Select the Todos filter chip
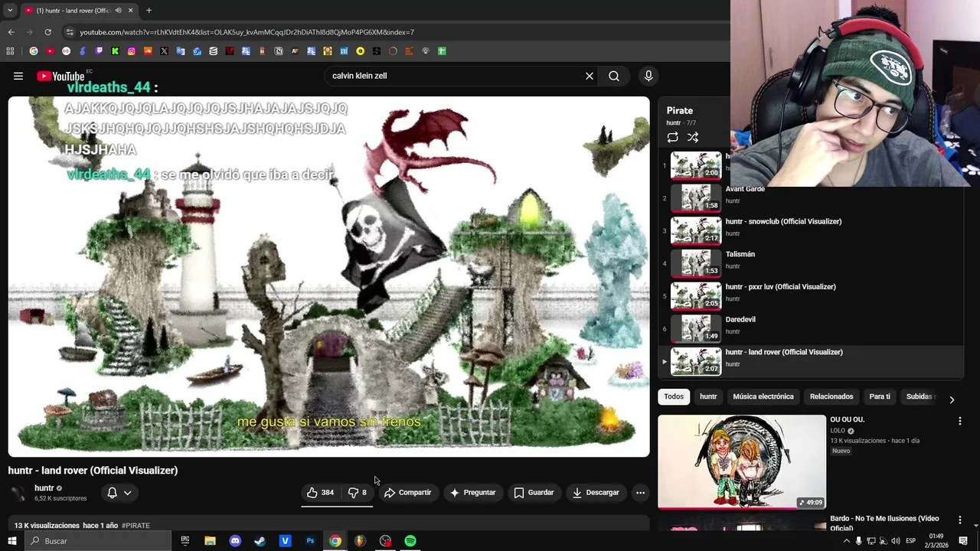This screenshot has width=980, height=551. tap(674, 396)
